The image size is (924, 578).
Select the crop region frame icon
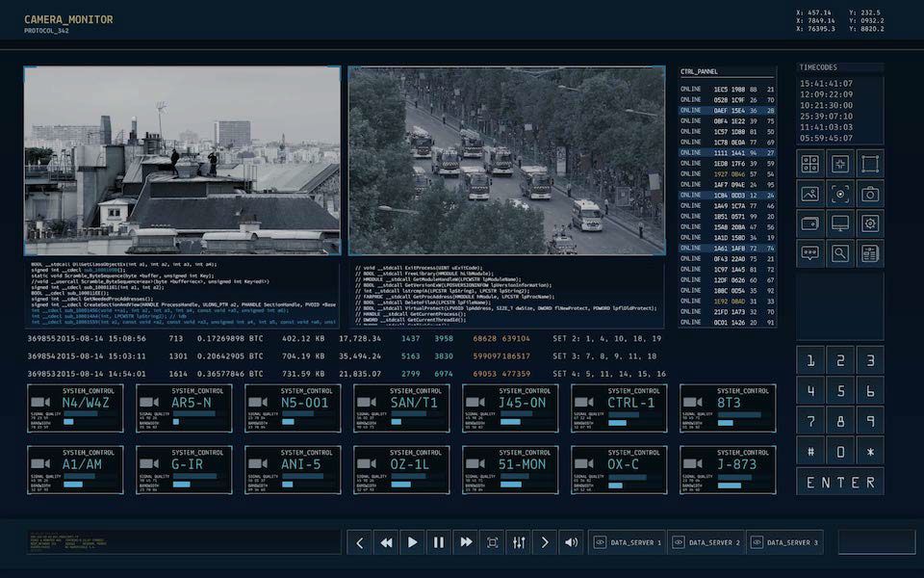coord(870,164)
